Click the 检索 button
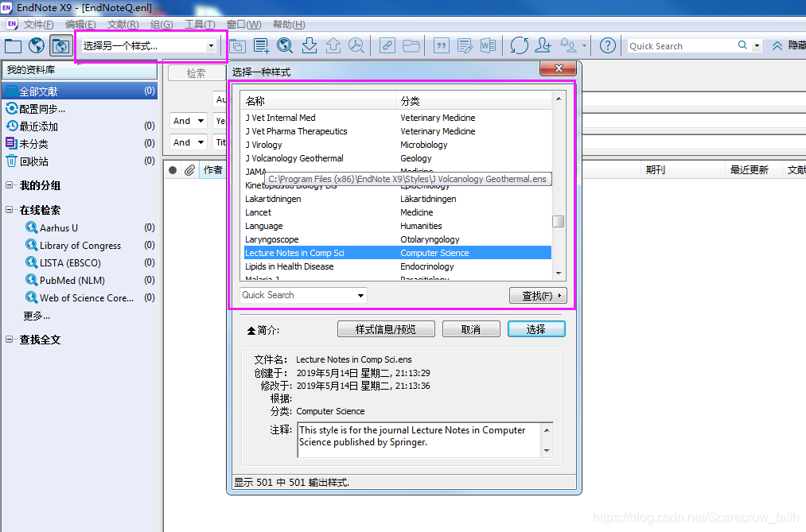 coord(196,73)
